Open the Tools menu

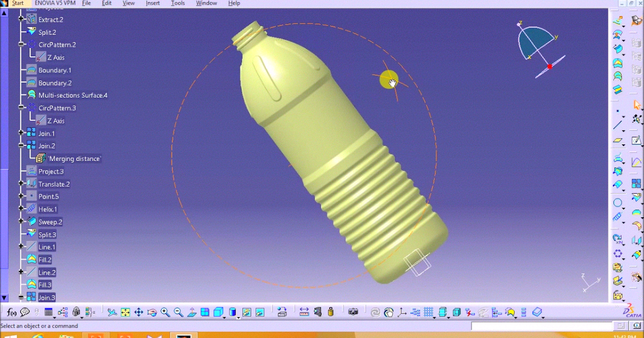point(178,3)
